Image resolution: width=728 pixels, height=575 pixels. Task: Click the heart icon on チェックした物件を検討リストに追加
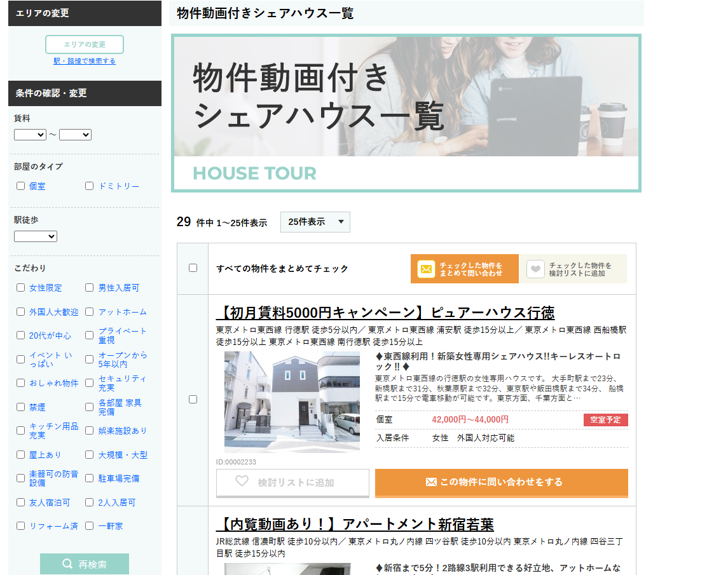pyautogui.click(x=535, y=269)
